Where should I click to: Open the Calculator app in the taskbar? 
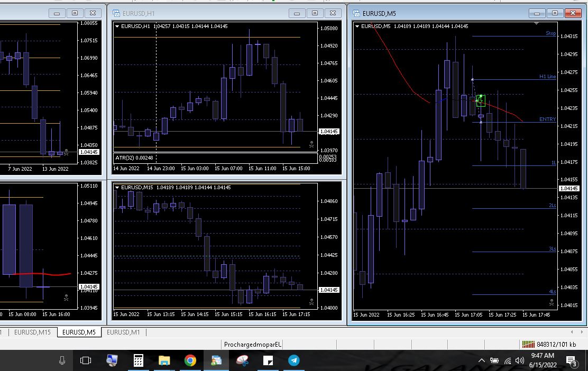[139, 360]
